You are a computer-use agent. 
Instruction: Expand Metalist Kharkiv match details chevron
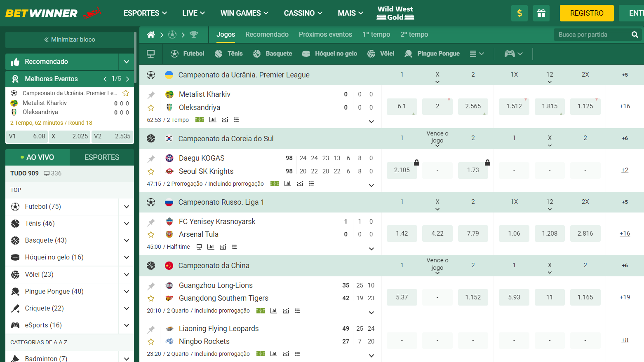[371, 121]
